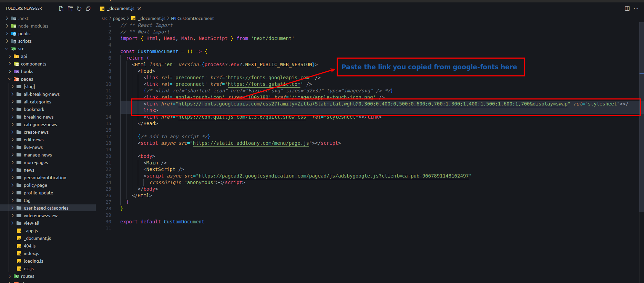Collapse the pages folder
644x283 pixels.
click(27, 79)
